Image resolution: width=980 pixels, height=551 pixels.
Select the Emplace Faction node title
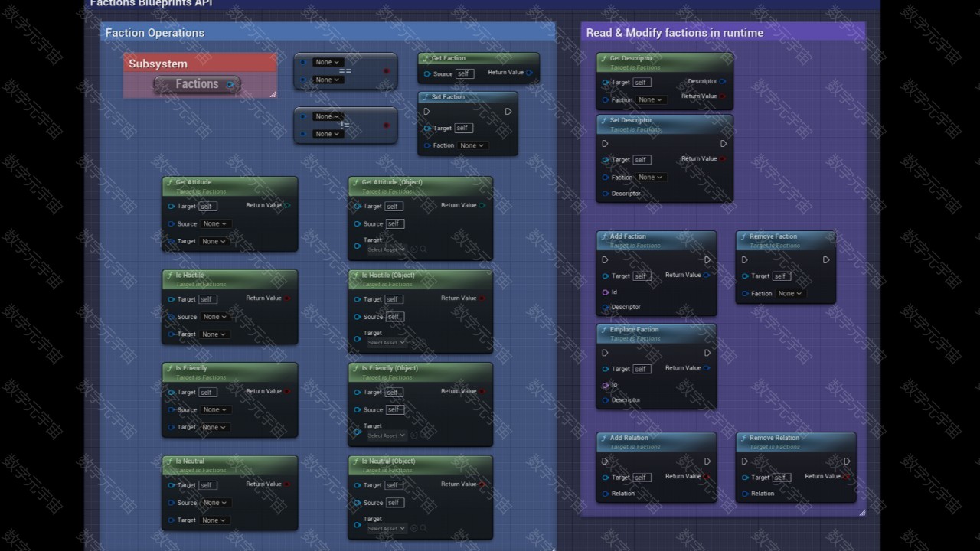coord(634,329)
